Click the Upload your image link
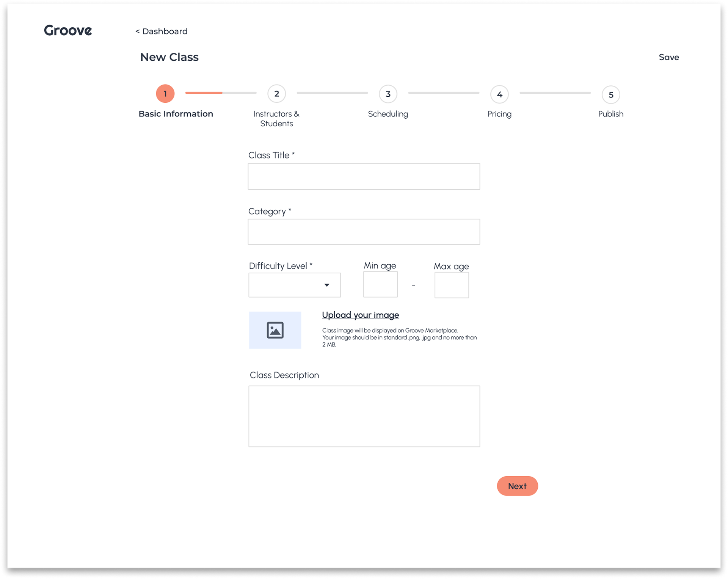728x579 pixels. pyautogui.click(x=360, y=315)
